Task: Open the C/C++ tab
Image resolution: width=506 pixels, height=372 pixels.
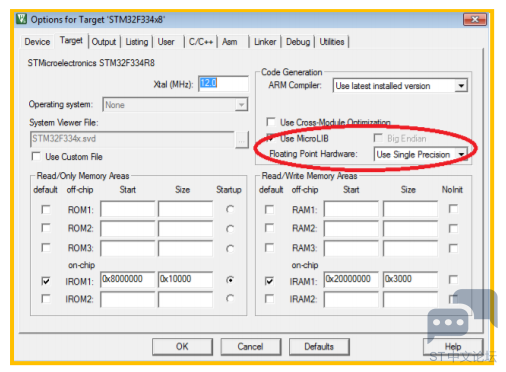Action: pos(201,42)
